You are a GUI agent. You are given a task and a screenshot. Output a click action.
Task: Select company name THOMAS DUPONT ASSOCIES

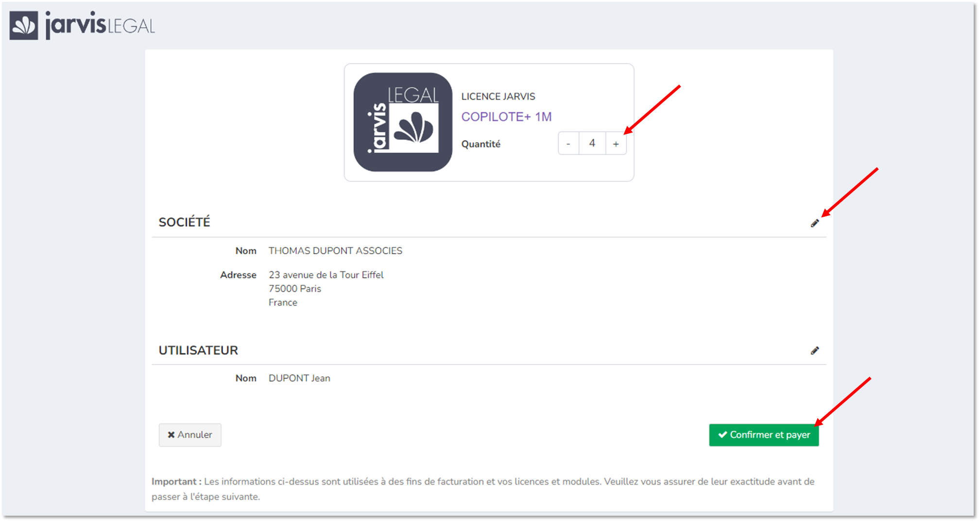coord(335,251)
